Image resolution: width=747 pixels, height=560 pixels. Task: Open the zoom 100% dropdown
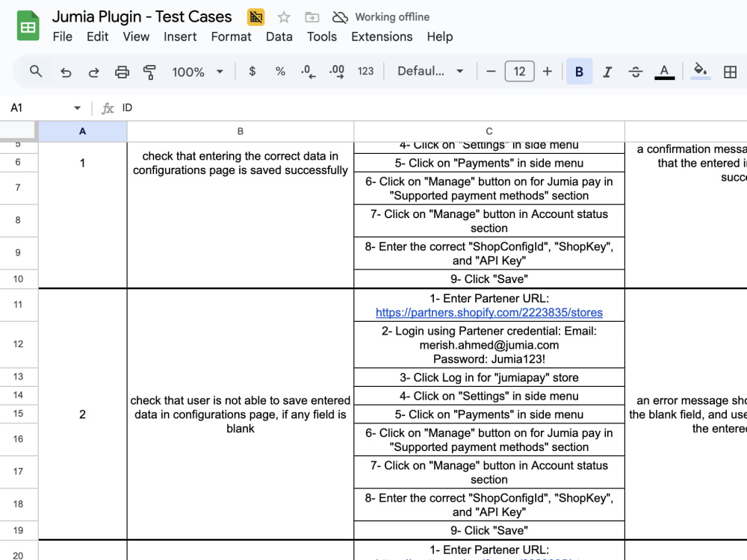click(x=197, y=72)
